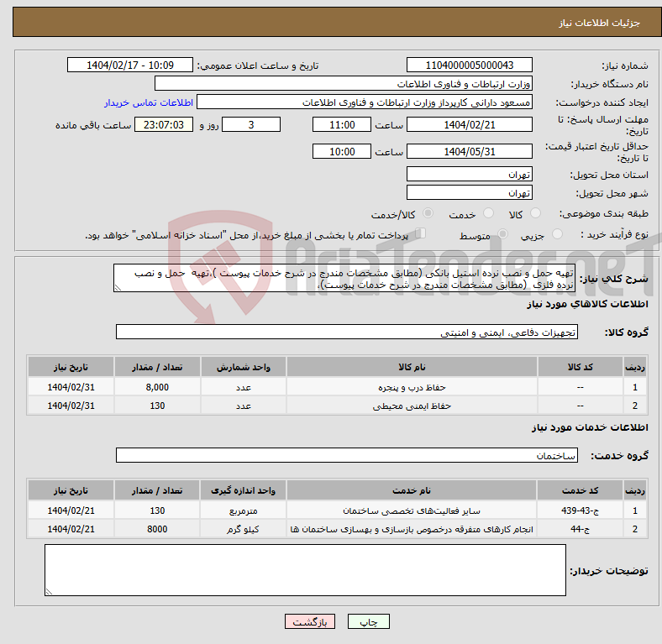Viewport: 662px width, 644px height.
Task: Click واحد اندازه گیری column header
Action: point(243,490)
